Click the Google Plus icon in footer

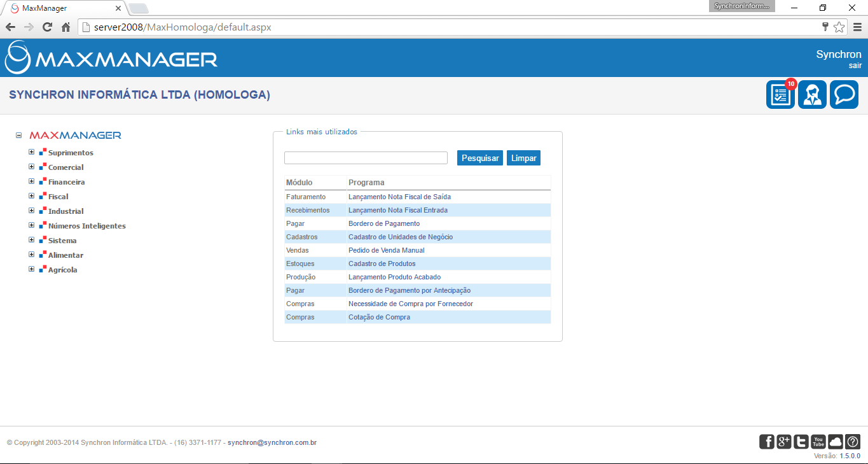coord(783,442)
